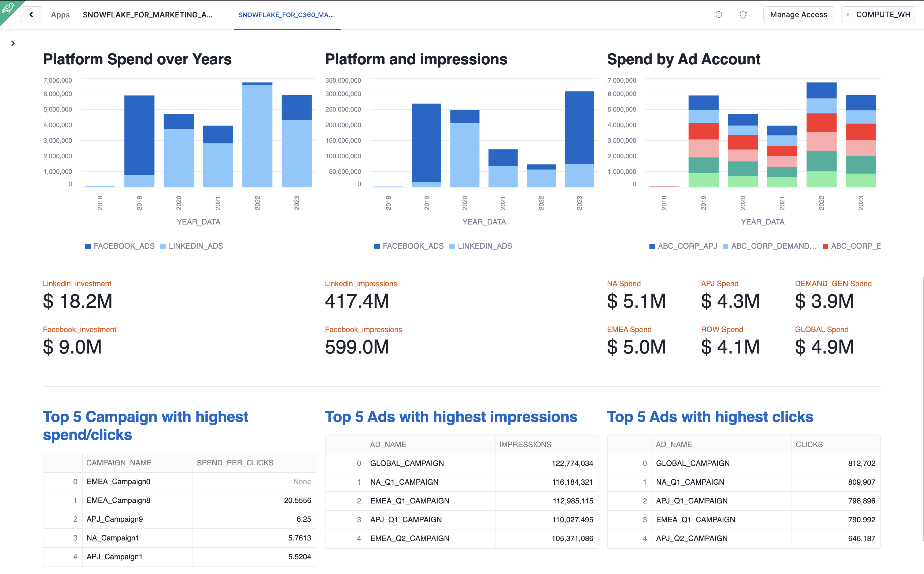
Task: Expand the sidebar chevron arrow
Action: 13,43
